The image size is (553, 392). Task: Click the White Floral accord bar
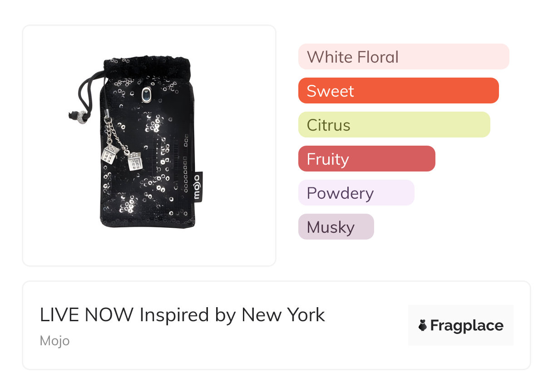click(x=403, y=57)
